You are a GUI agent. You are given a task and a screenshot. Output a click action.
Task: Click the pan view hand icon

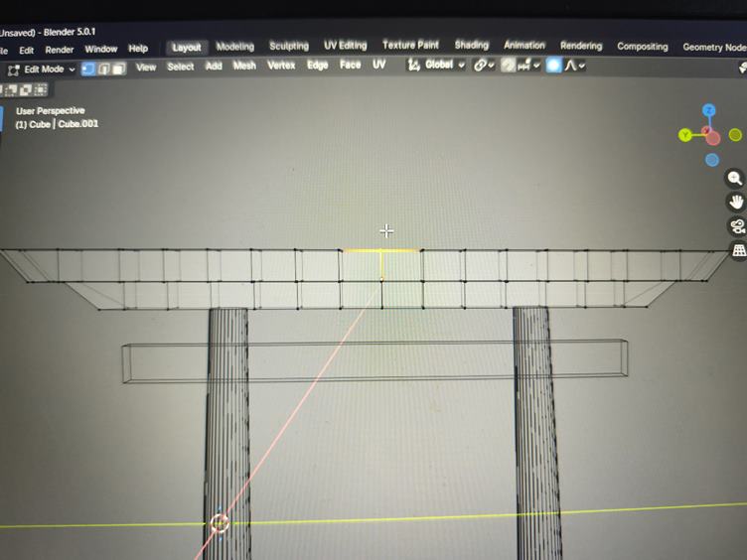[x=737, y=203]
